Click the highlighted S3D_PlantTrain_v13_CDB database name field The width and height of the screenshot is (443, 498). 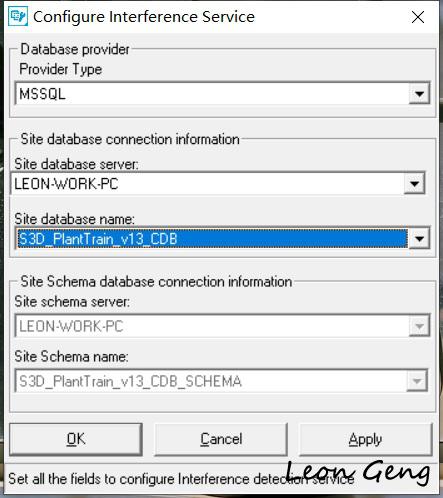coord(212,239)
